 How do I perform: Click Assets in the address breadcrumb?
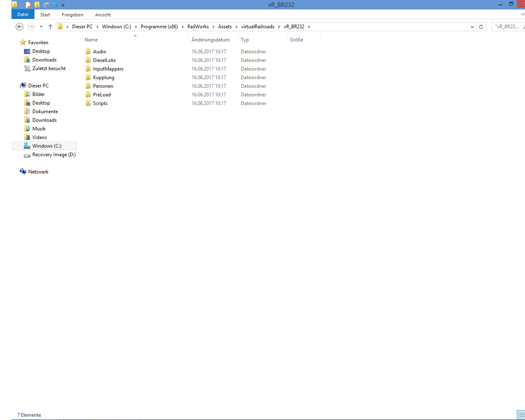click(225, 27)
